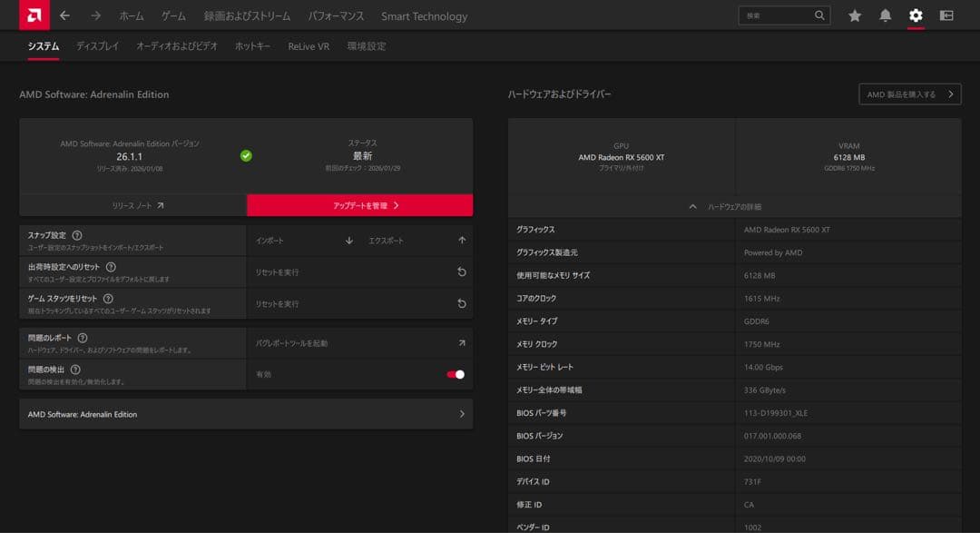This screenshot has width=980, height=533.
Task: Click the back navigation arrow
Action: (63, 15)
